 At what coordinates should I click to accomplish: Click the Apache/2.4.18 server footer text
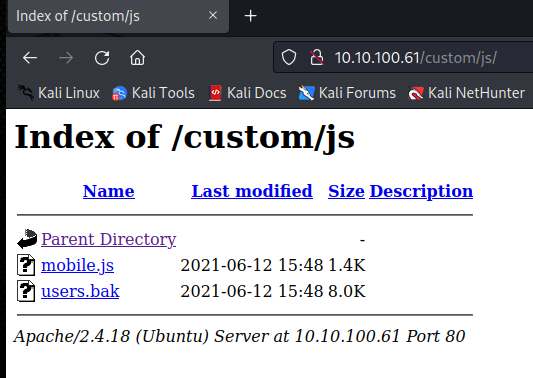pyautogui.click(x=239, y=337)
